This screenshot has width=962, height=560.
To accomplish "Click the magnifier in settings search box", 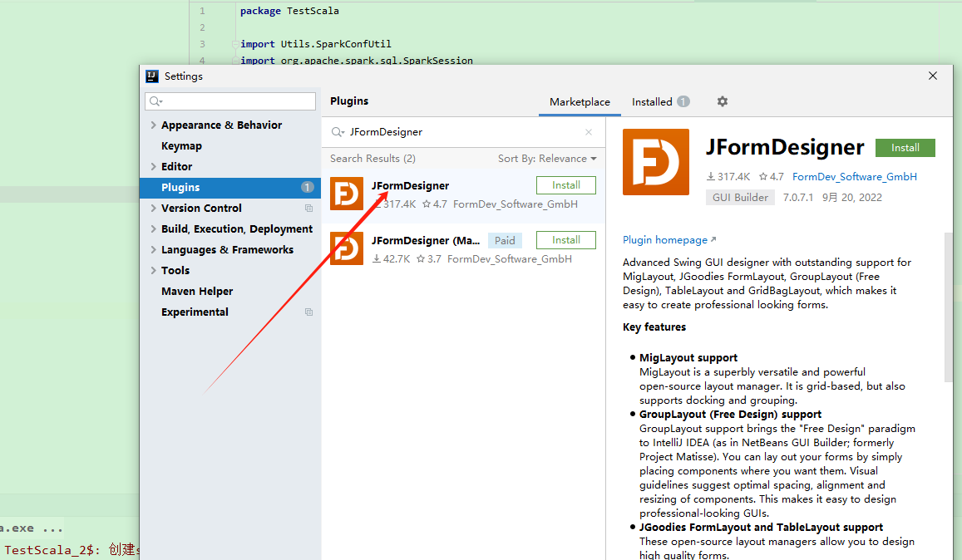I will 155,101.
